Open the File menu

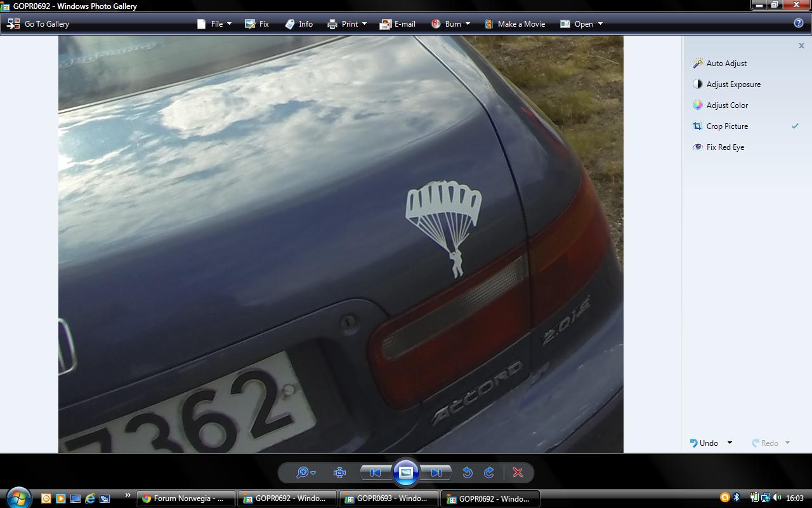coord(214,24)
